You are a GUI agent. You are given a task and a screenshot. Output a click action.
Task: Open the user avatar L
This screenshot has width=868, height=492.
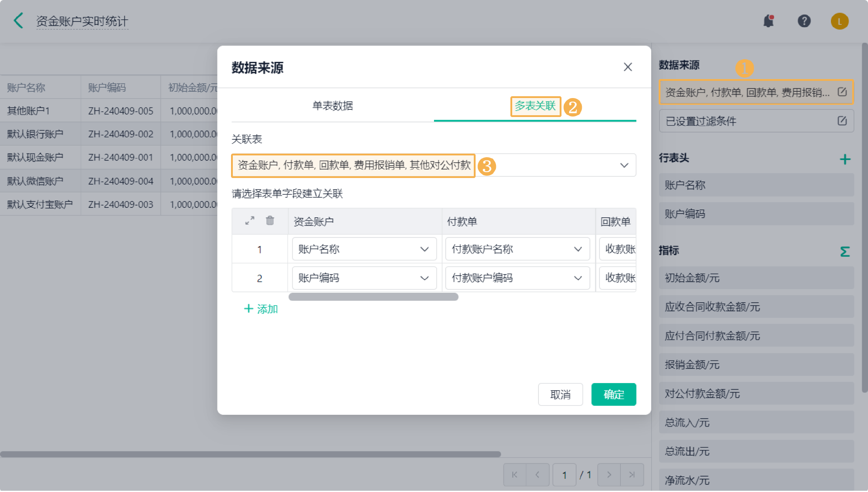coord(840,21)
